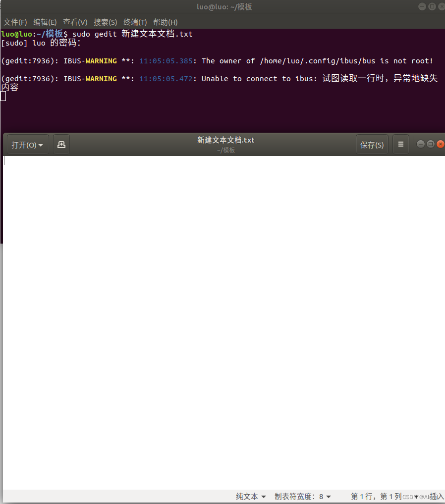This screenshot has height=504, width=445.
Task: Open the 文件(F) terminal menu
Action: coord(15,22)
